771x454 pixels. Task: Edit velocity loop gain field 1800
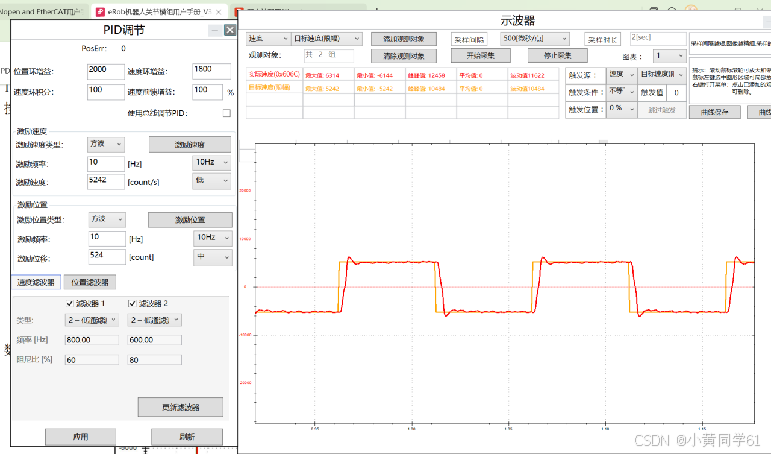[211, 71]
